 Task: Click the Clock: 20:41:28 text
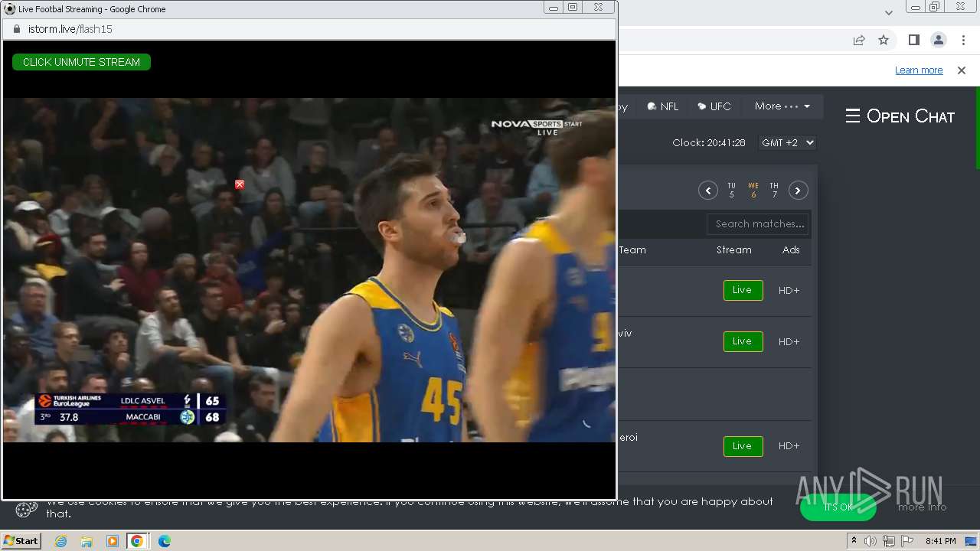click(x=709, y=143)
